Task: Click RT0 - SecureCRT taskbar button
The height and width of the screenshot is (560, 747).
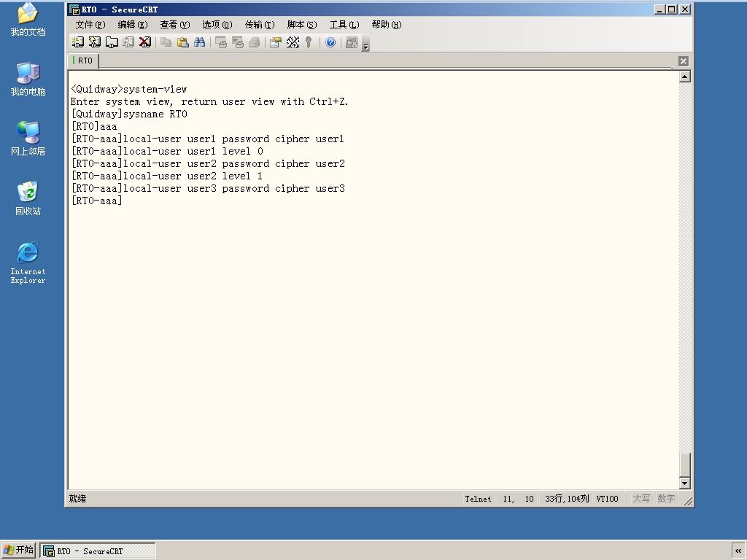Action: [98, 551]
